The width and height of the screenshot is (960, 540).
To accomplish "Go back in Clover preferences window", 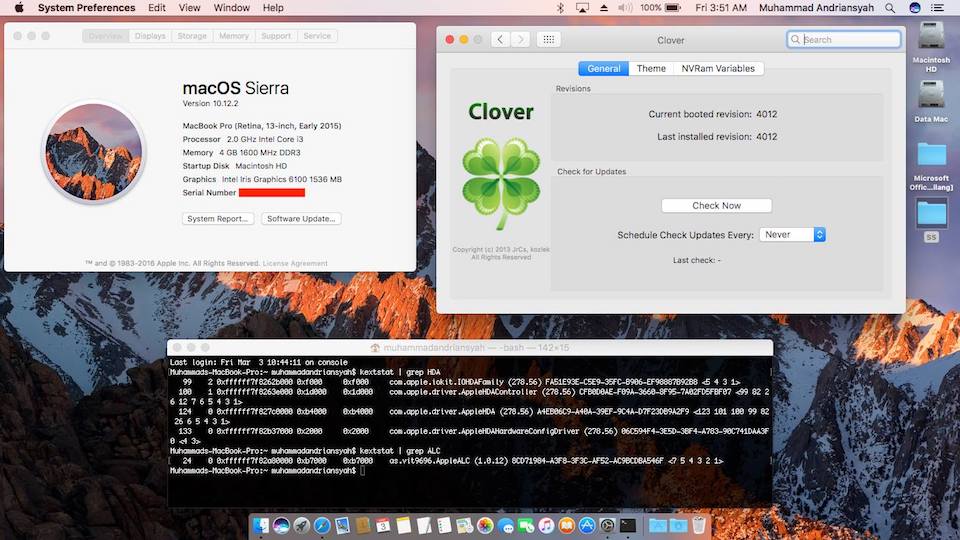I will (500, 40).
